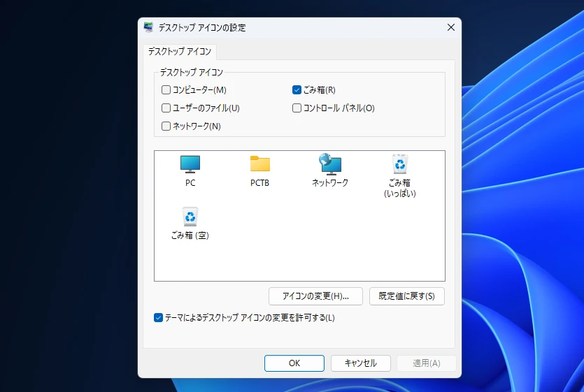Select the PCTB folder icon
This screenshot has width=584, height=392.
pos(259,165)
